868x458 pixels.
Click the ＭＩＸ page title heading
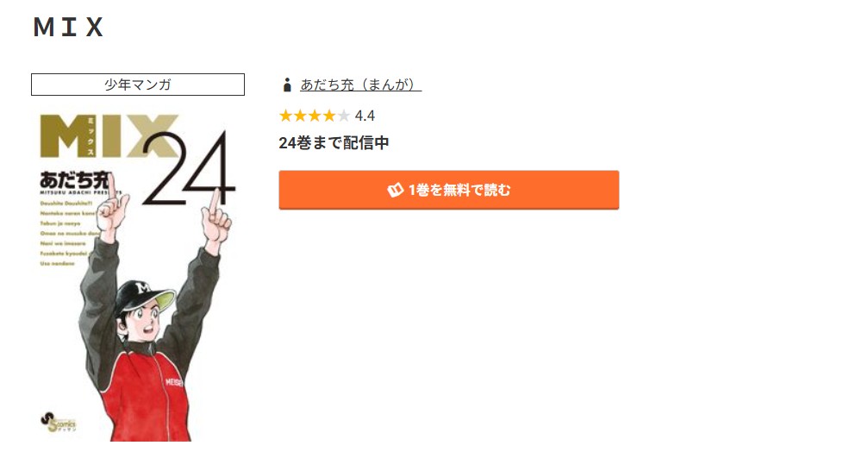(x=69, y=27)
